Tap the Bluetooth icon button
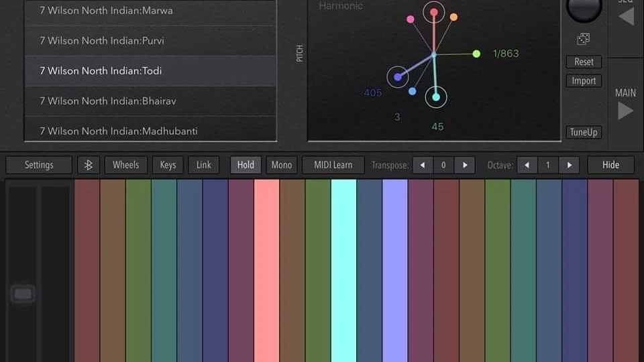 point(89,165)
